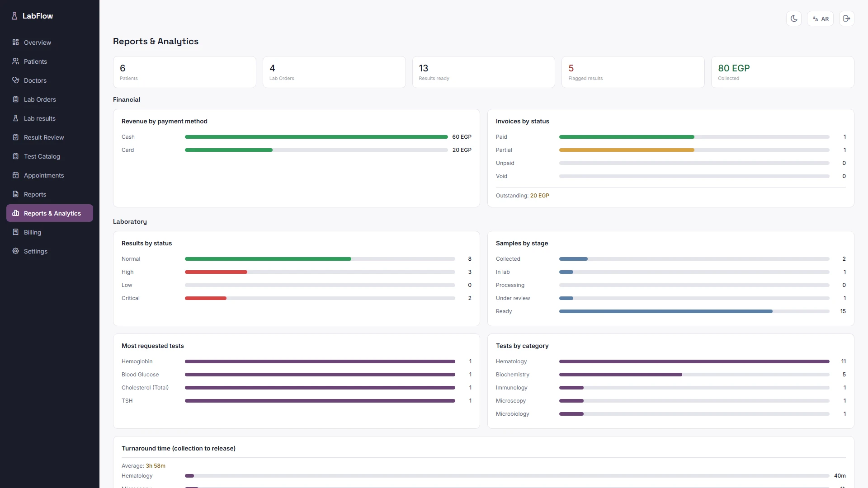Click the Outstanding 20 EGP amount
The width and height of the screenshot is (868, 488).
539,195
